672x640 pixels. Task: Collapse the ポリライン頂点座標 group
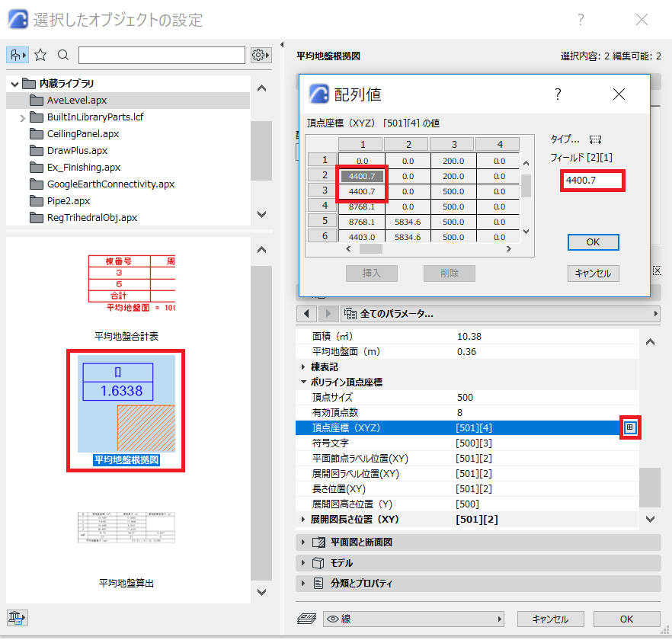(x=303, y=382)
